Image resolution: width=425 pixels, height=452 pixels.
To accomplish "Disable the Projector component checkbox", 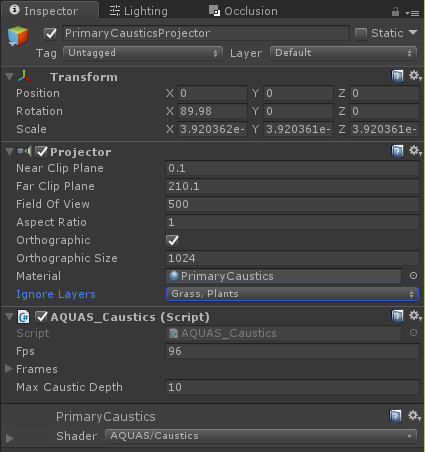I will 42,152.
